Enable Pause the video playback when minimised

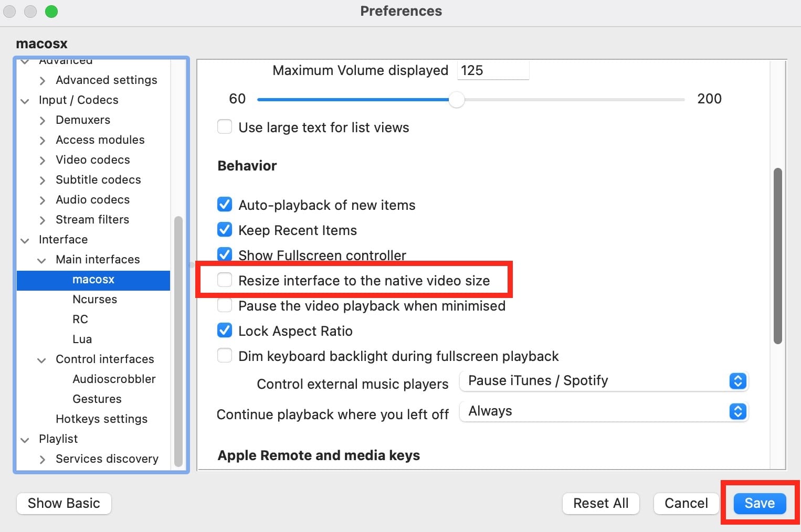(x=225, y=305)
